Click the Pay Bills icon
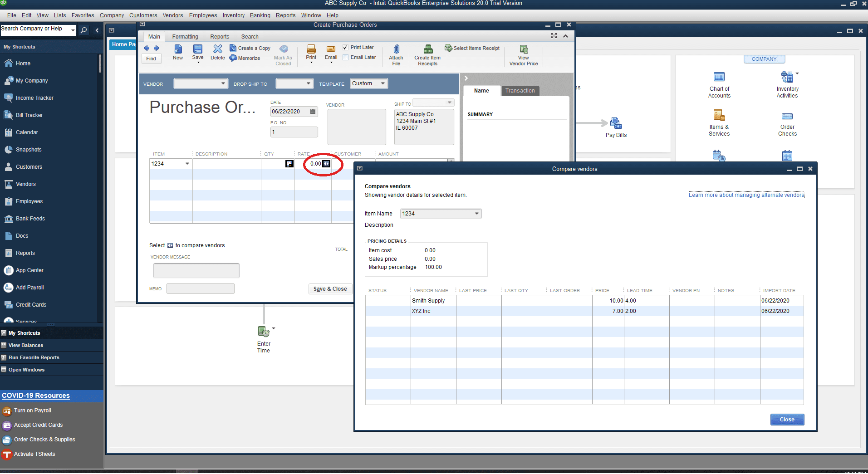Viewport: 868px width, 474px height. 615,123
